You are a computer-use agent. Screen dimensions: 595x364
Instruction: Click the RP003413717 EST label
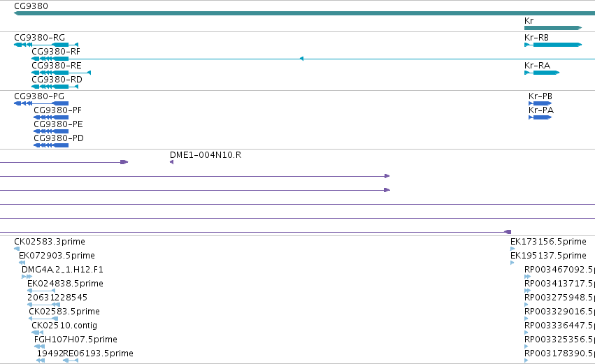coord(560,284)
